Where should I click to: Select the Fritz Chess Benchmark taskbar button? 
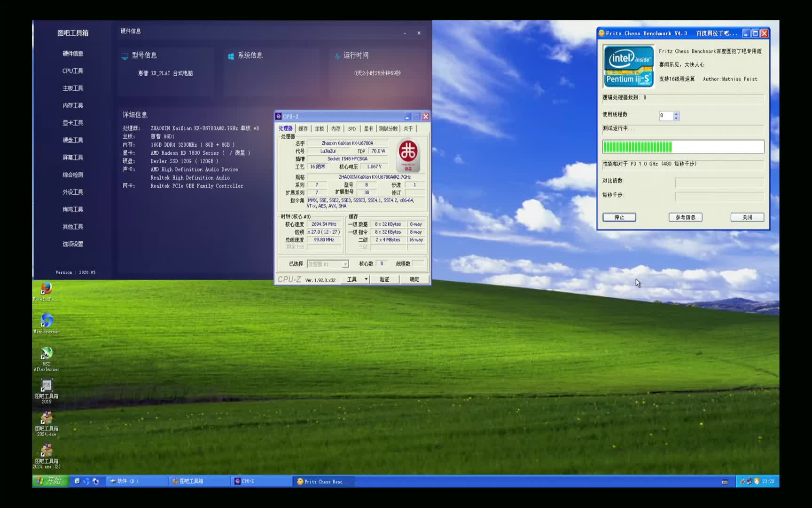[323, 481]
